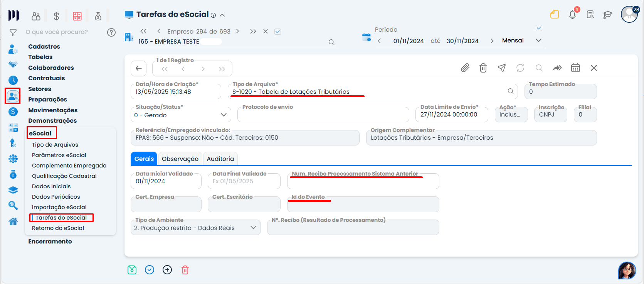Image resolution: width=644 pixels, height=284 pixels.
Task: Select the red grid module icon
Action: pyautogui.click(x=77, y=16)
